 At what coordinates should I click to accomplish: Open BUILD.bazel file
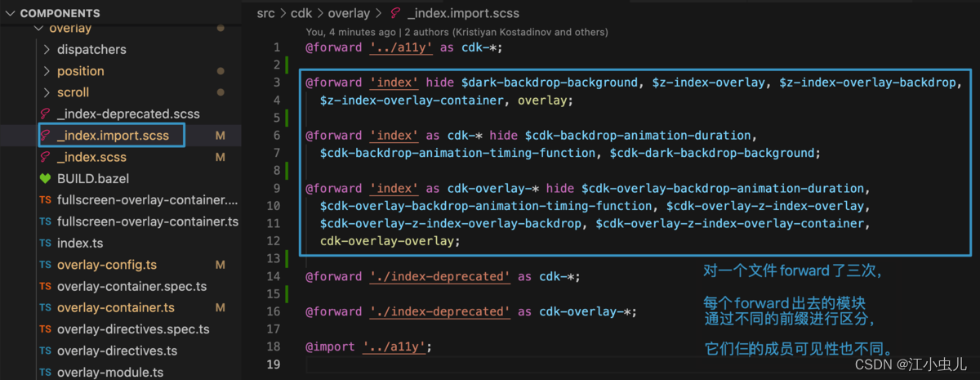point(93,178)
